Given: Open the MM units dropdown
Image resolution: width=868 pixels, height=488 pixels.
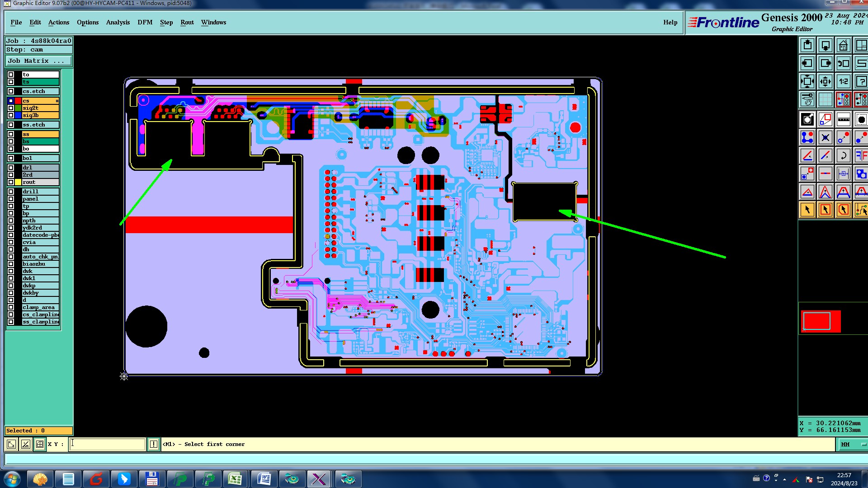Looking at the screenshot, I should [852, 444].
